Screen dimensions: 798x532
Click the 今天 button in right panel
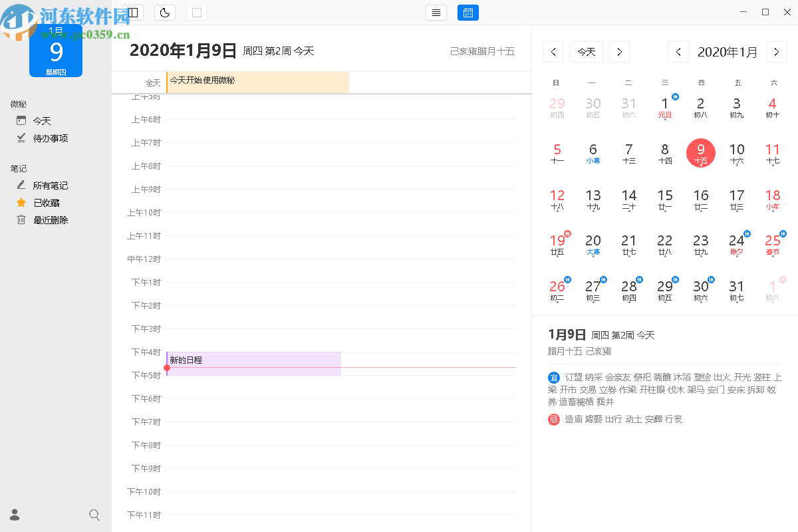(x=587, y=52)
